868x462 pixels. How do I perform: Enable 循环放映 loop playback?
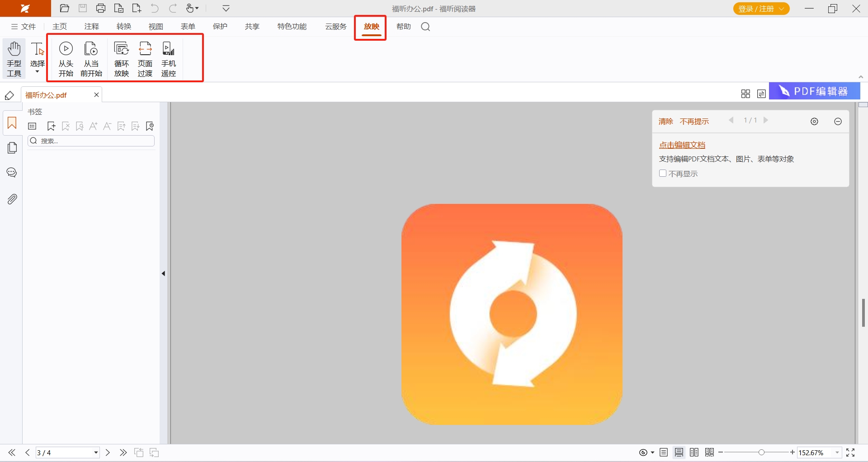pos(121,58)
